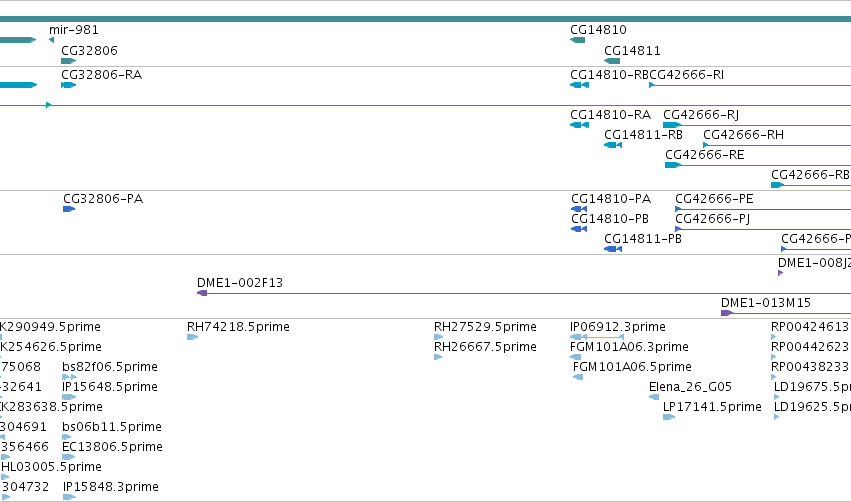Select the CG32806-PA protein glyph
Screen dimensions: 851x502
click(69, 209)
